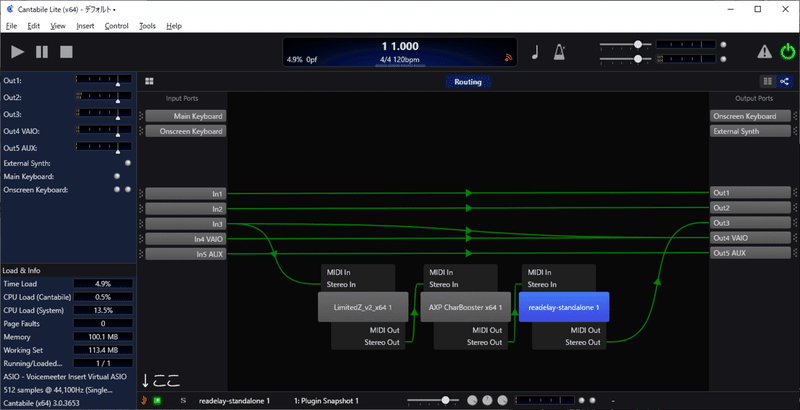Select the In4 VAIO input port

(186, 239)
